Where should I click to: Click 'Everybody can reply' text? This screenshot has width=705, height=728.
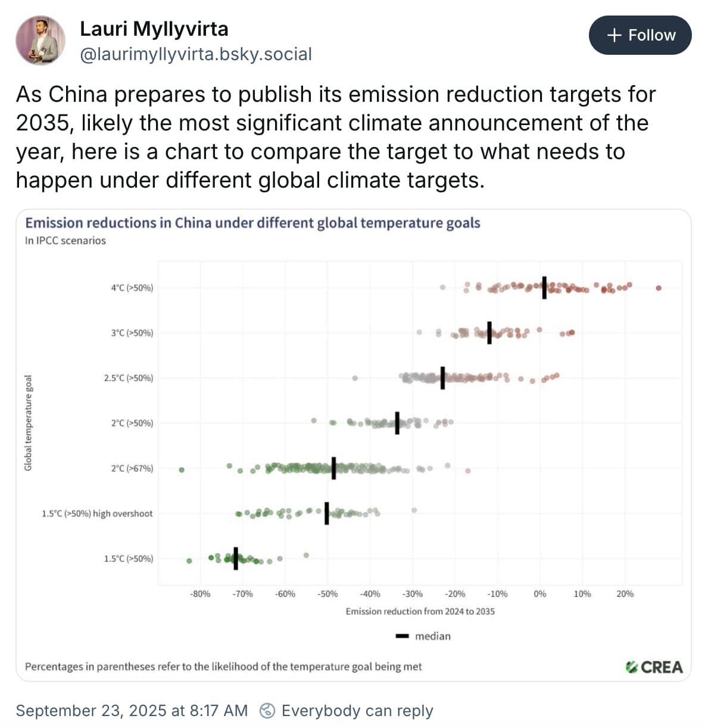point(358,710)
